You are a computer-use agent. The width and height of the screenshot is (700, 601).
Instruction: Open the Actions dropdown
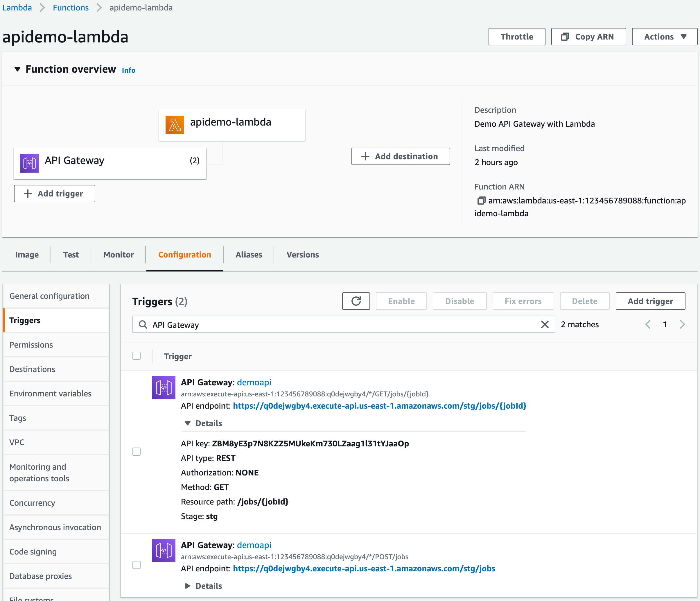[664, 36]
